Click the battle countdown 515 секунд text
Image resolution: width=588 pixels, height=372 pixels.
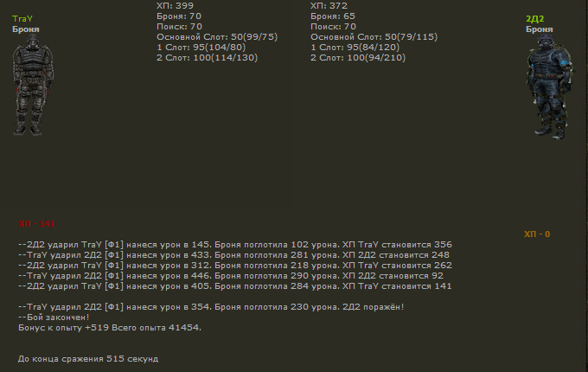pyautogui.click(x=88, y=358)
